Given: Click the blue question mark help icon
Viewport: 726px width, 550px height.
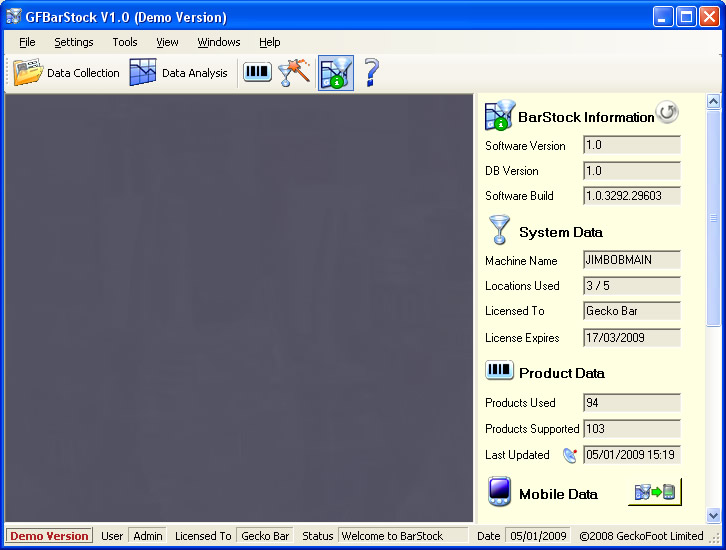Looking at the screenshot, I should (x=371, y=73).
